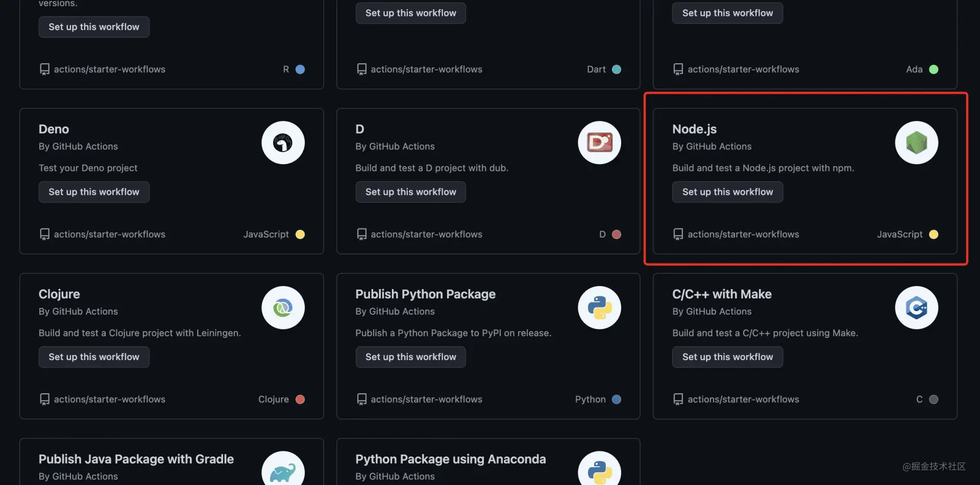Open actions/starter-workflows link in Node.js card

click(x=743, y=234)
